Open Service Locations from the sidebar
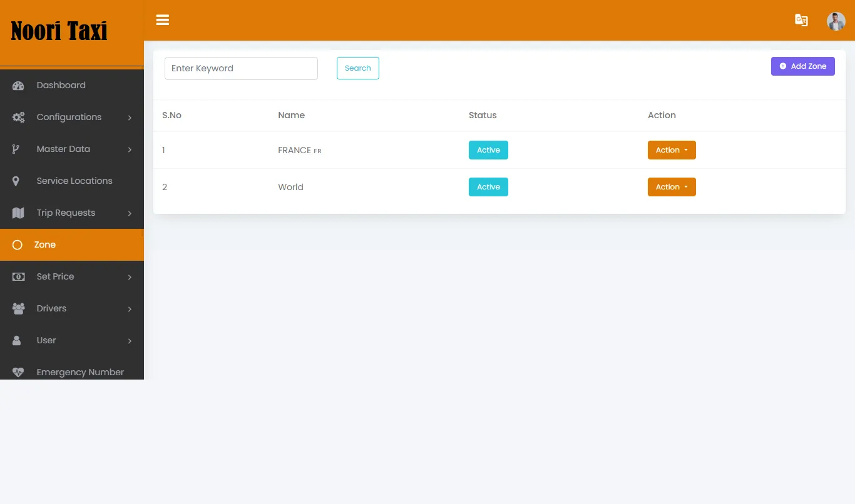The width and height of the screenshot is (855, 504). click(x=73, y=181)
